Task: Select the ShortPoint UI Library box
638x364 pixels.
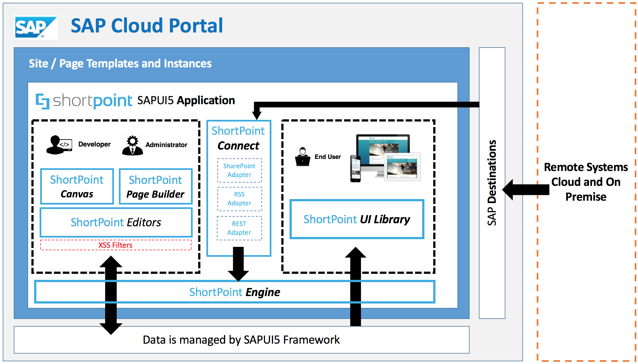Action: 357,219
